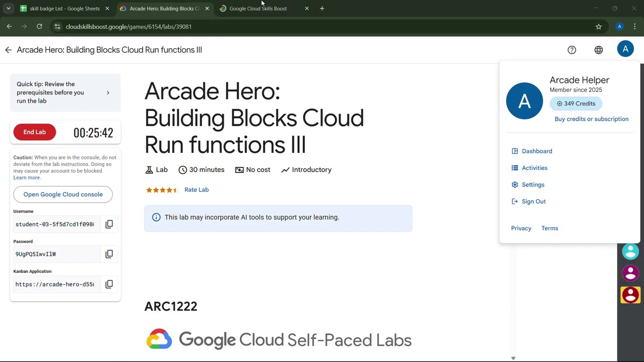Open a new browser tab
644x362 pixels.
pos(322,9)
